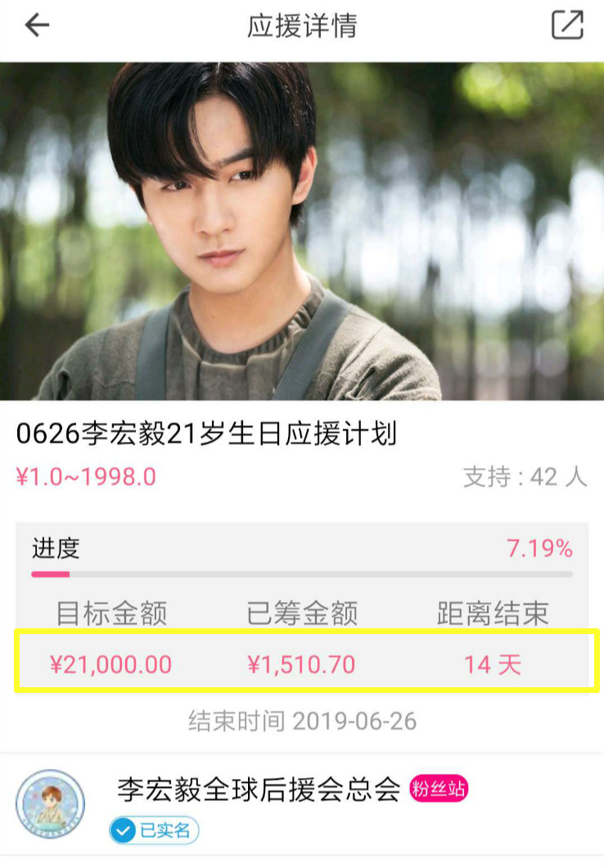Tap the 14 天 remaining days value
The height and width of the screenshot is (868, 604).
tap(493, 664)
